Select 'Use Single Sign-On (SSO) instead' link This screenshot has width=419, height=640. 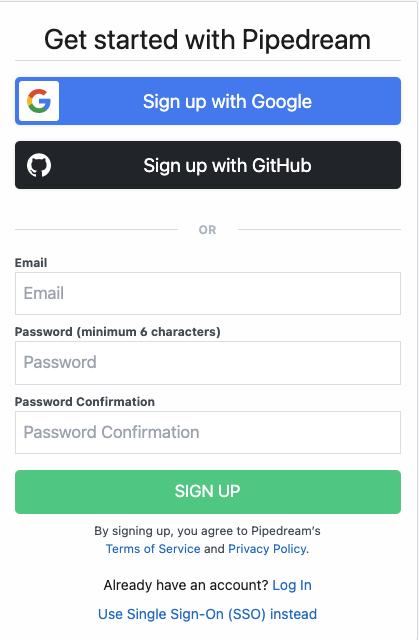tap(207, 614)
